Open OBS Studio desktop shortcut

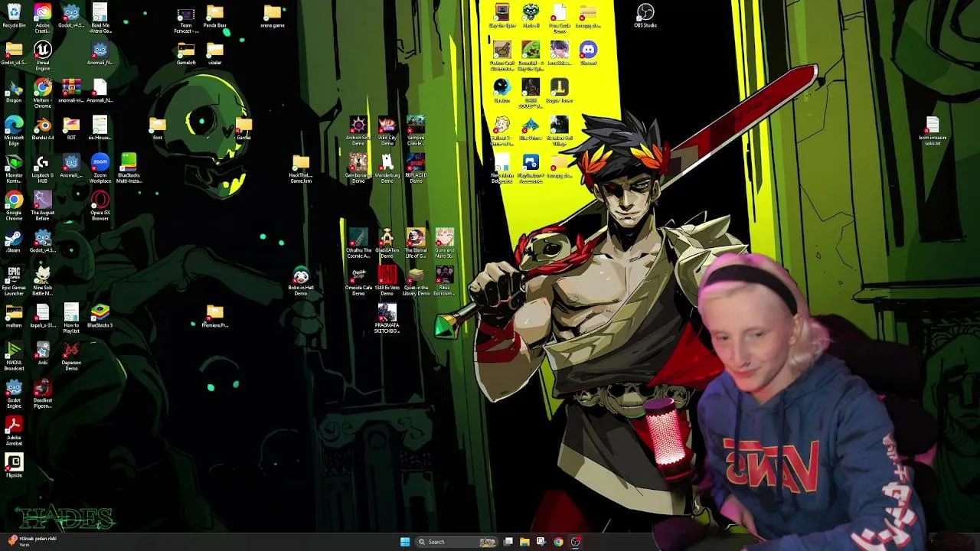(x=645, y=16)
